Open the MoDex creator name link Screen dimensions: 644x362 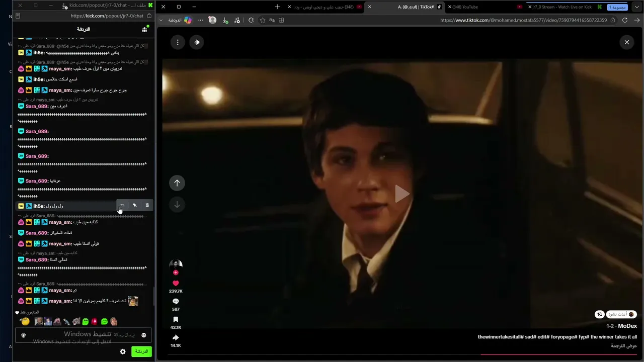tap(627, 326)
